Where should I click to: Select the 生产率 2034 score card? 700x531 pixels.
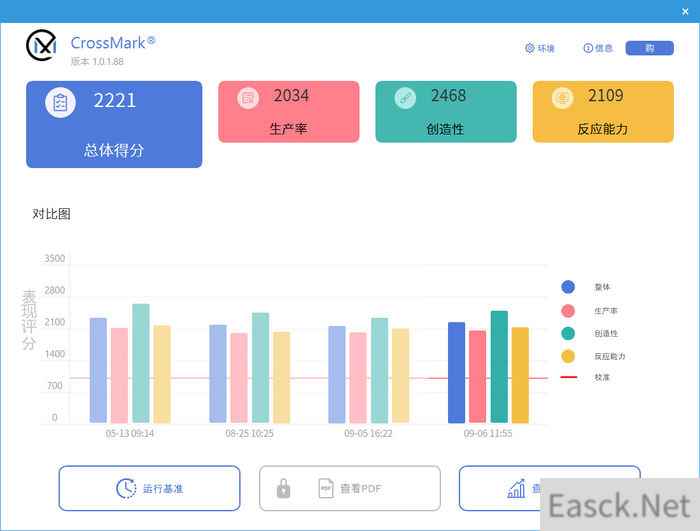pos(289,112)
